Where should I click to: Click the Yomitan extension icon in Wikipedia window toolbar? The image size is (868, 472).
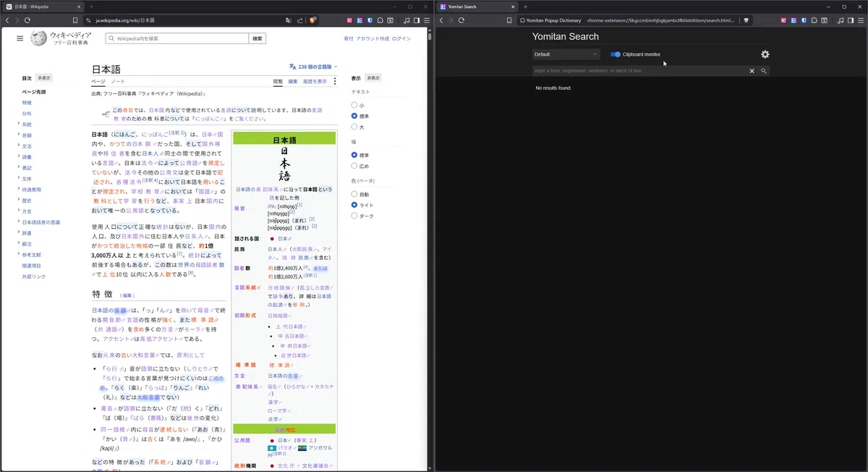(359, 20)
